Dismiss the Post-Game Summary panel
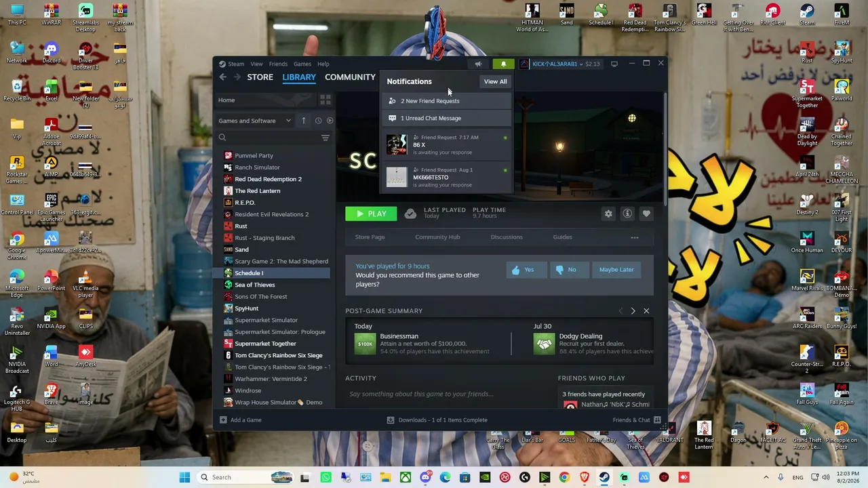This screenshot has height=488, width=868. [646, 311]
